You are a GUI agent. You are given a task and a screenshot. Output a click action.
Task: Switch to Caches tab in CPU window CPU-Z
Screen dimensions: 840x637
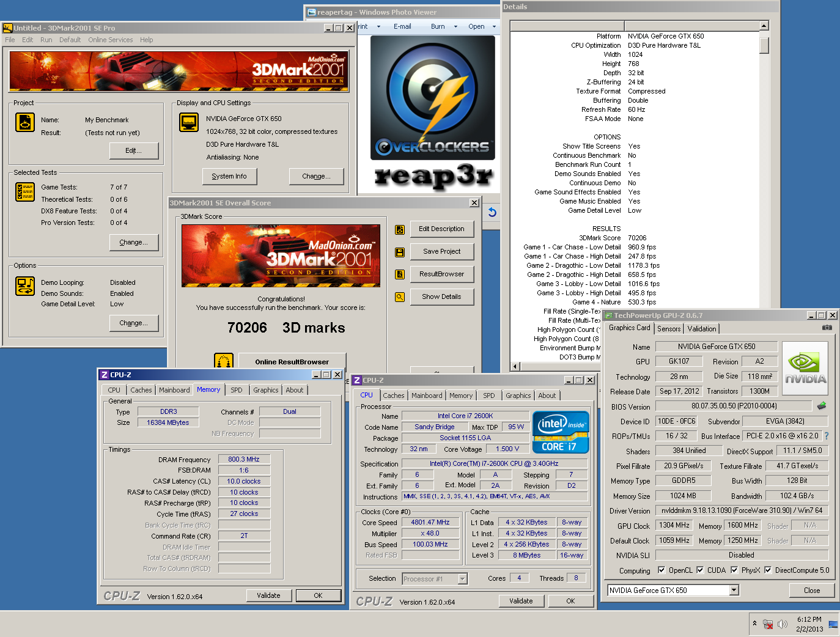394,396
